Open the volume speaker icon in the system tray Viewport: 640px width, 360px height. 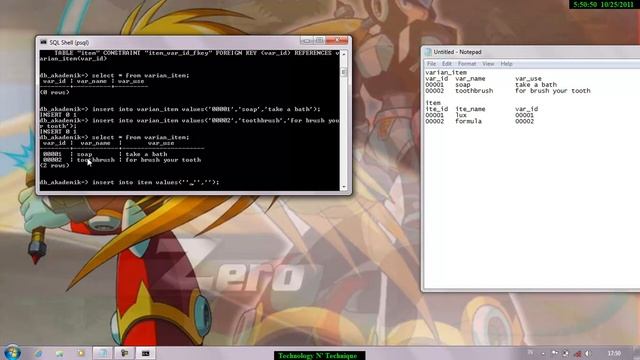[588, 353]
